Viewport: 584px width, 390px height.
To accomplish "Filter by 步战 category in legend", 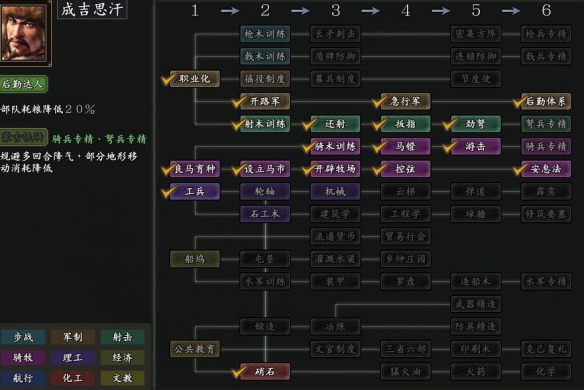I will (23, 337).
